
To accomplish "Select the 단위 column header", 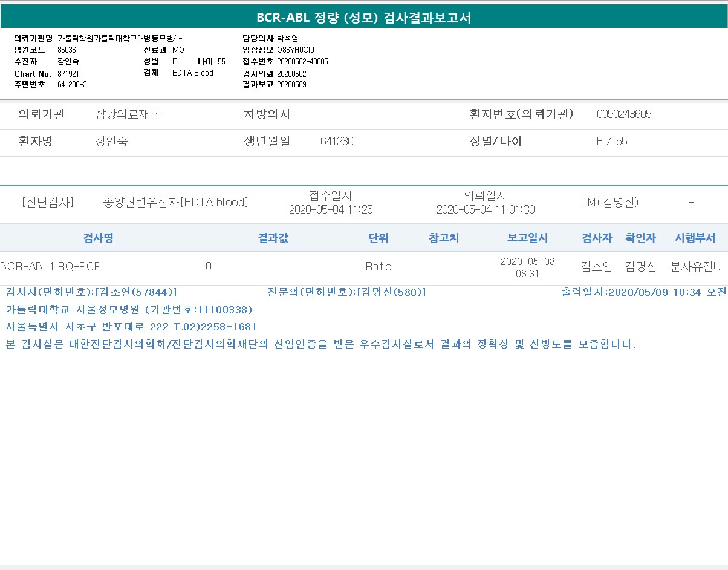I will pos(379,238).
